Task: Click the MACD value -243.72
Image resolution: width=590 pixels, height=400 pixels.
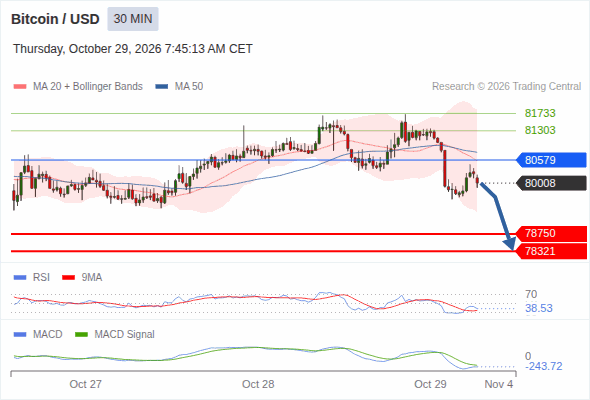Action: [x=544, y=366]
